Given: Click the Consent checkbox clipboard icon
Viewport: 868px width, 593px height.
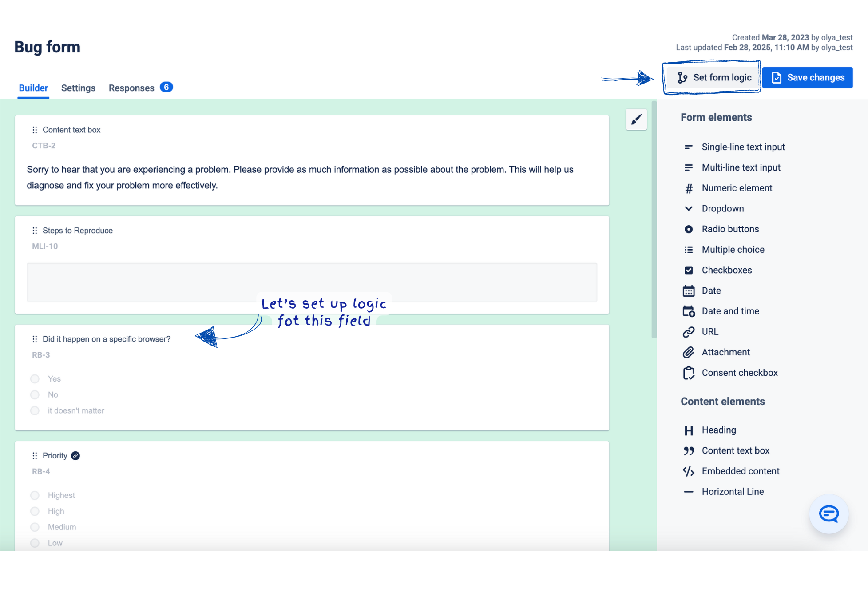Looking at the screenshot, I should (688, 373).
